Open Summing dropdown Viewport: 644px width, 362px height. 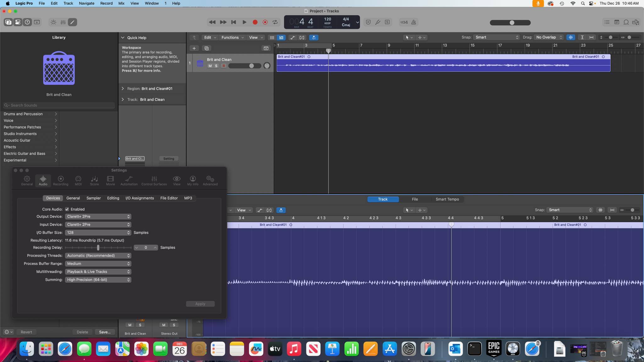pyautogui.click(x=98, y=280)
